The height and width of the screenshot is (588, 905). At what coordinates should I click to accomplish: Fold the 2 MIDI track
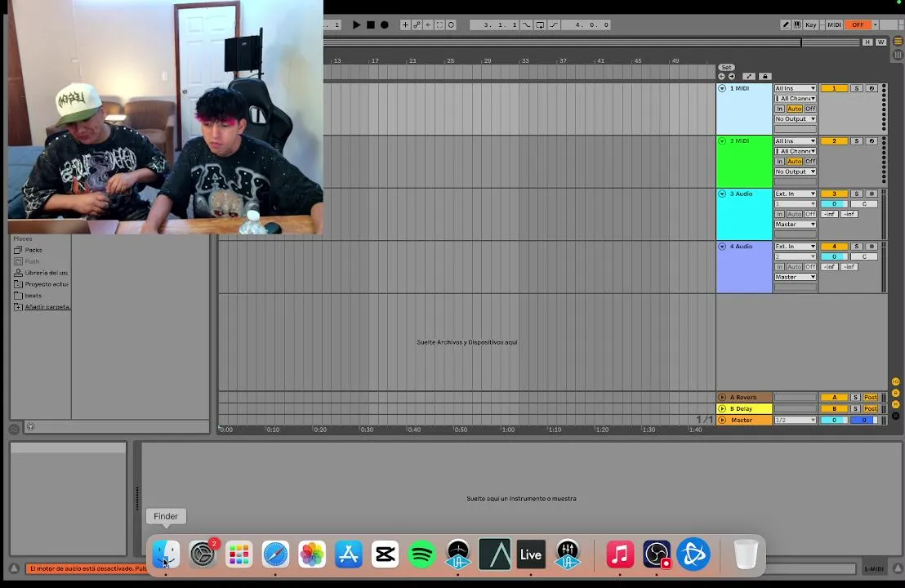(x=722, y=140)
